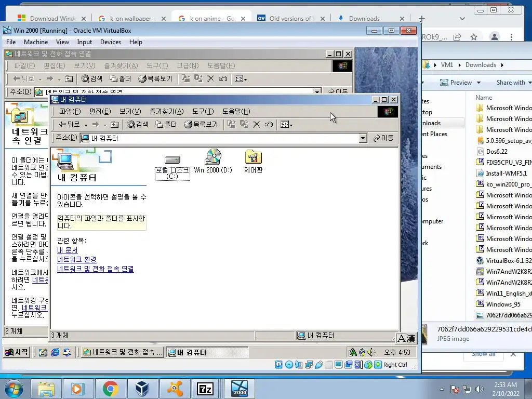Open 즐겨찾기(A) menu in 내 컴퓨터
This screenshot has width=532, height=399.
(x=167, y=111)
